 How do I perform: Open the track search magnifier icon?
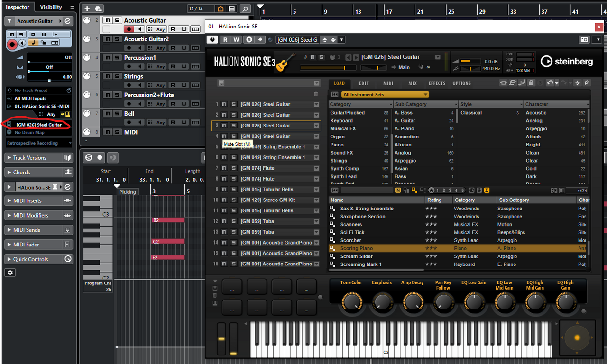pos(245,9)
